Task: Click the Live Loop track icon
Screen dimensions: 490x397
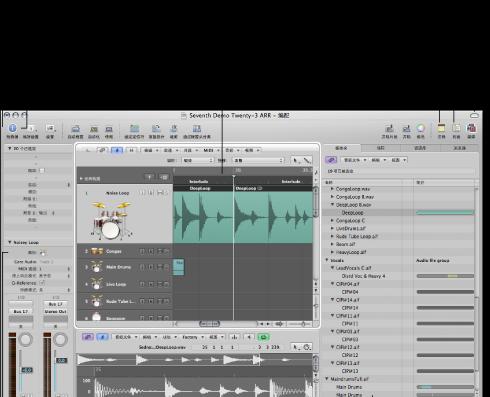Action: tap(97, 284)
